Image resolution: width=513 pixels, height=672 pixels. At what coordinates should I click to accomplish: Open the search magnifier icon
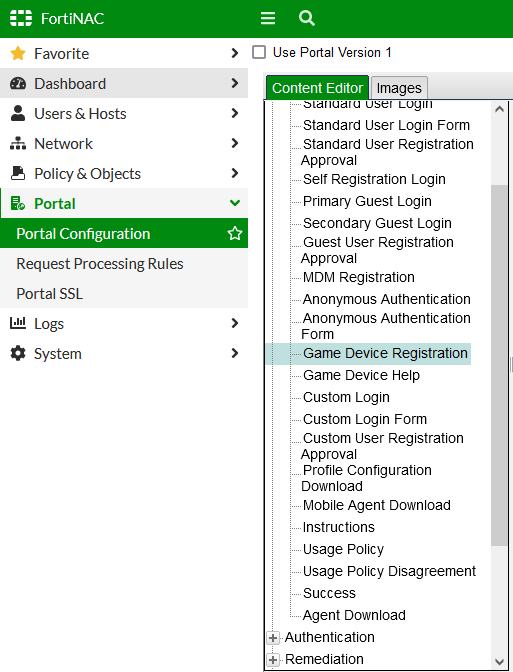point(306,18)
